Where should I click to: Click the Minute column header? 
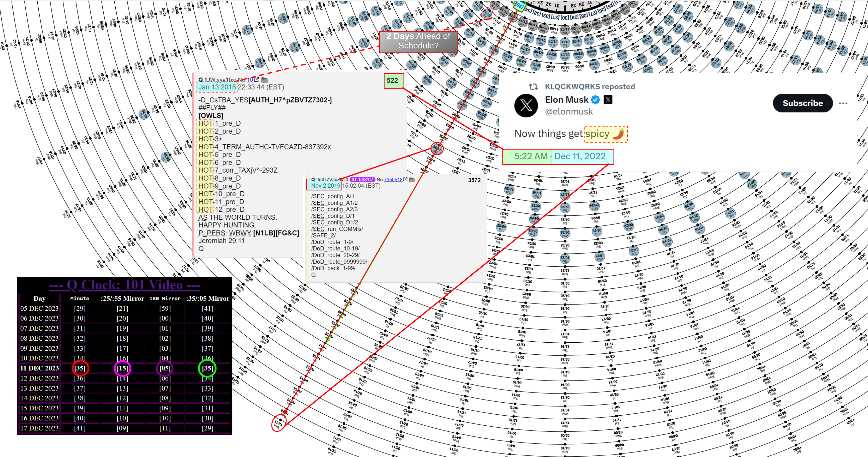tap(80, 298)
